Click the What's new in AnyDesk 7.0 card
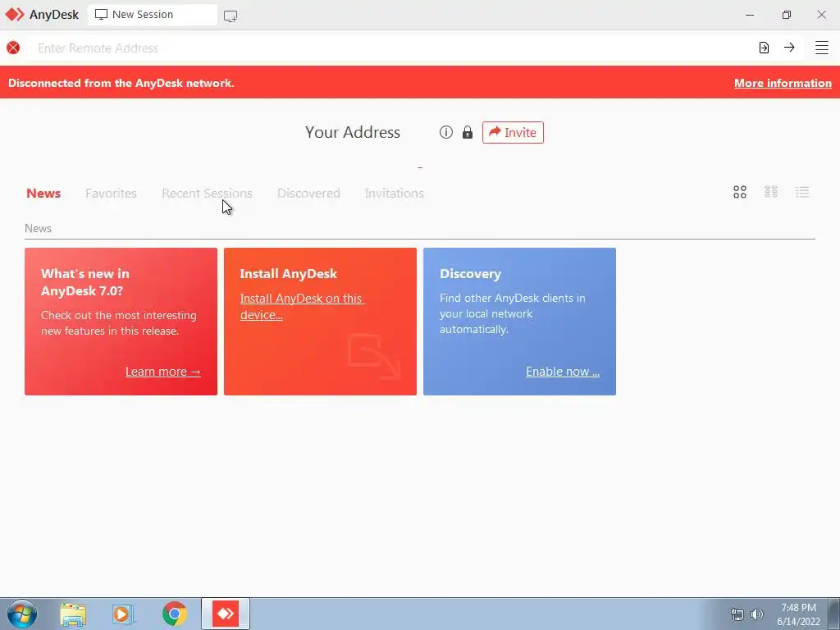840x630 pixels. pos(121,322)
